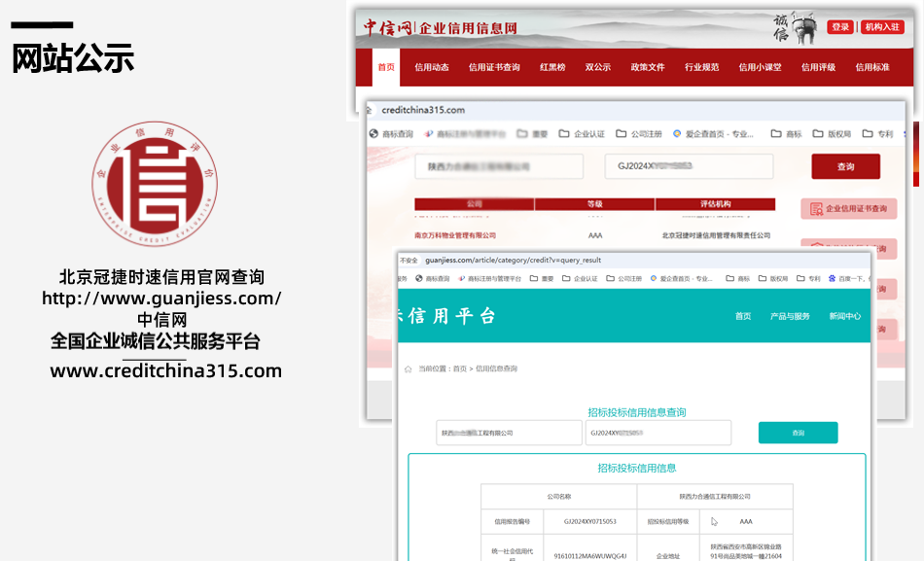Screen dimensions: 924x561
Task: Click the 商标查询 bookmark in teal site window
Action: [432, 279]
